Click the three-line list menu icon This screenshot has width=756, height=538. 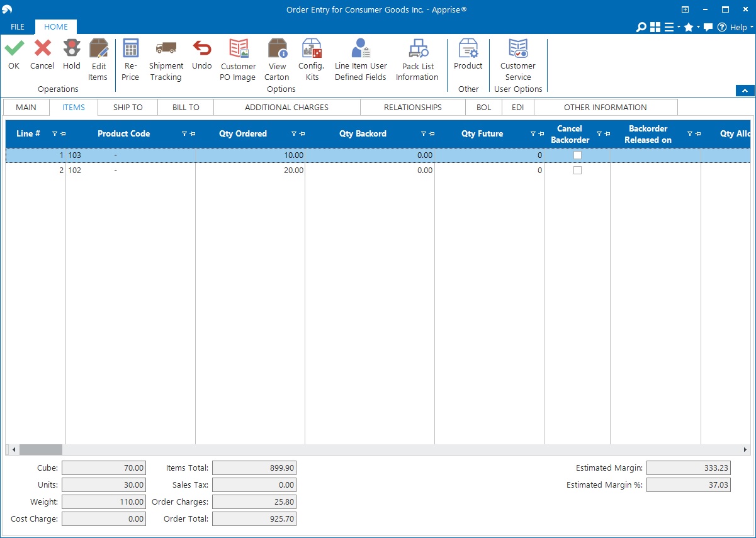coord(669,27)
